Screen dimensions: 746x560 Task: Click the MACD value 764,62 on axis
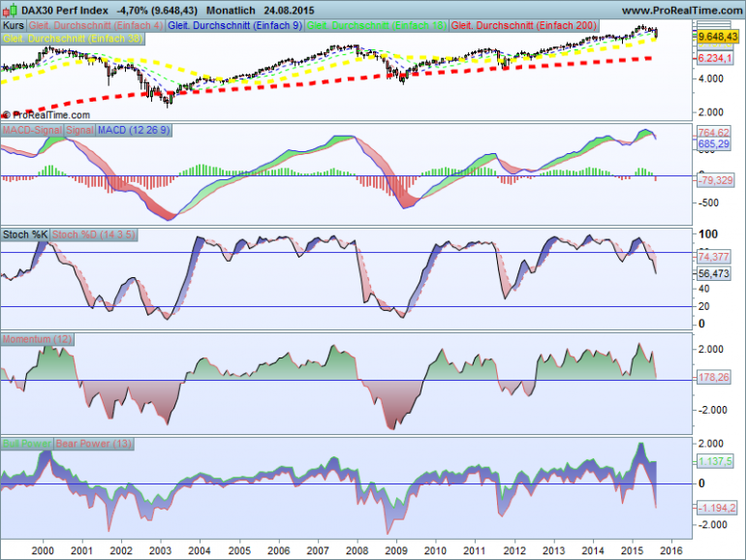point(714,133)
